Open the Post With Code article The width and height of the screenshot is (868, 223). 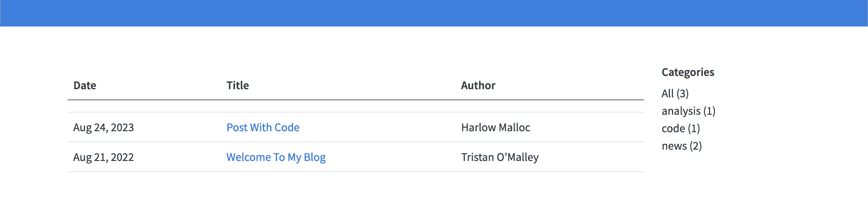(x=263, y=128)
